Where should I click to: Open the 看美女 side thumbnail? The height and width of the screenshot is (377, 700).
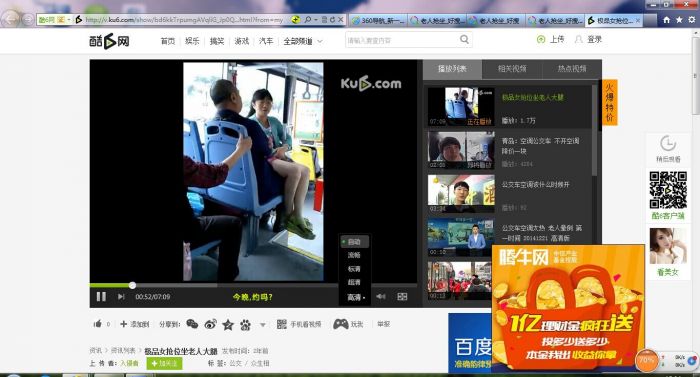click(668, 247)
